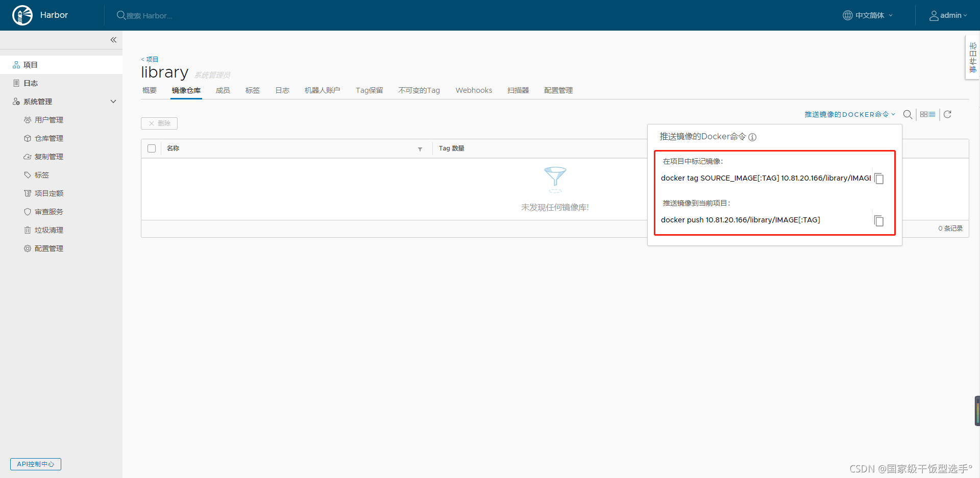The height and width of the screenshot is (478, 980).
Task: Sort by the Tag 数量 column header
Action: (x=452, y=148)
